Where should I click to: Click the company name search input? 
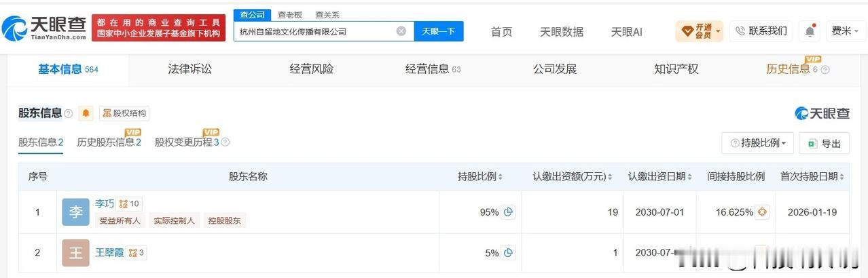(316, 31)
